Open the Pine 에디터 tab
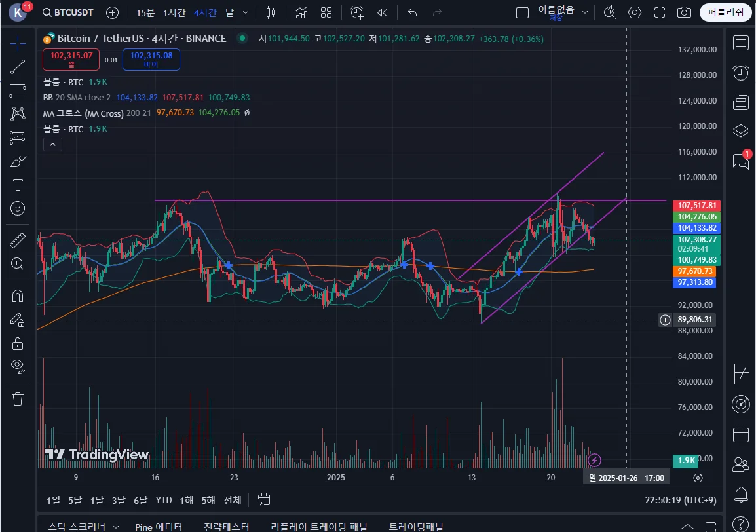The image size is (756, 532). (159, 527)
